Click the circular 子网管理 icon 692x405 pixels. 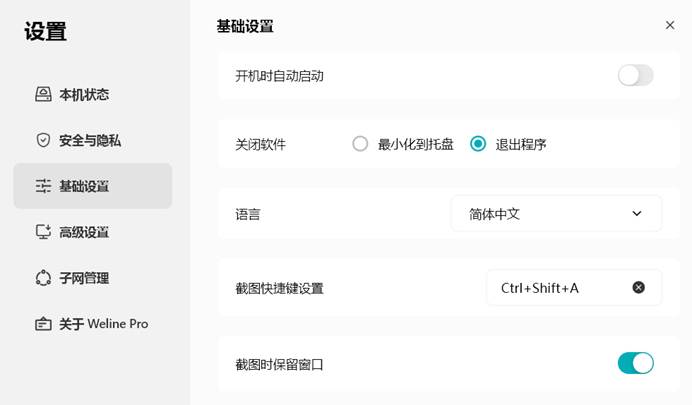pyautogui.click(x=43, y=278)
